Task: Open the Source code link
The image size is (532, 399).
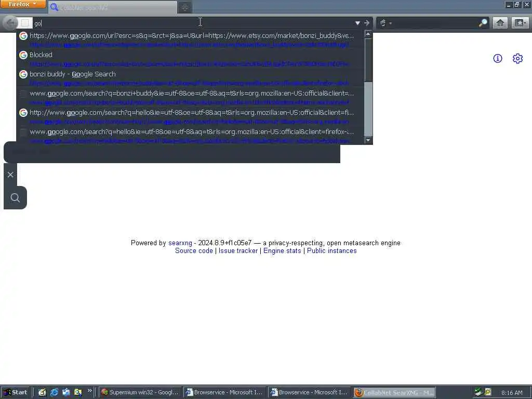Action: (x=194, y=251)
